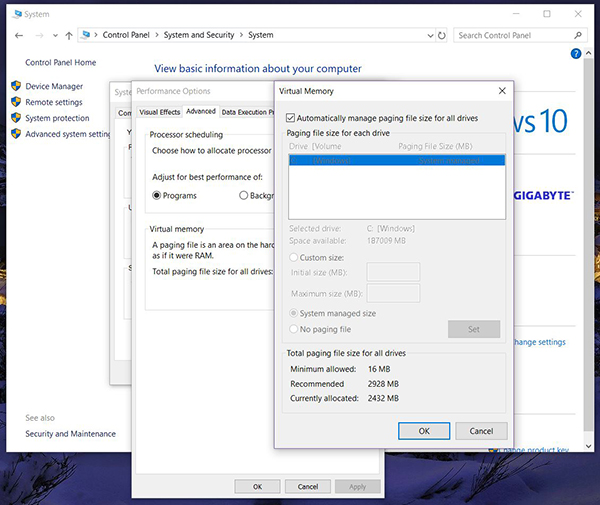The height and width of the screenshot is (505, 600).
Task: Switch to Visual Effects tab
Action: pos(160,112)
